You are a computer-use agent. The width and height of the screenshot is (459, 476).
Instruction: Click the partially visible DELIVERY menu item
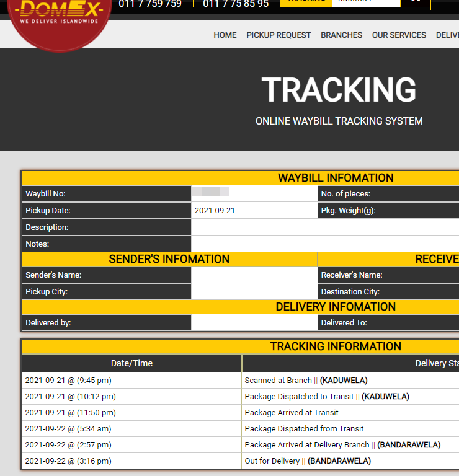[x=447, y=35]
